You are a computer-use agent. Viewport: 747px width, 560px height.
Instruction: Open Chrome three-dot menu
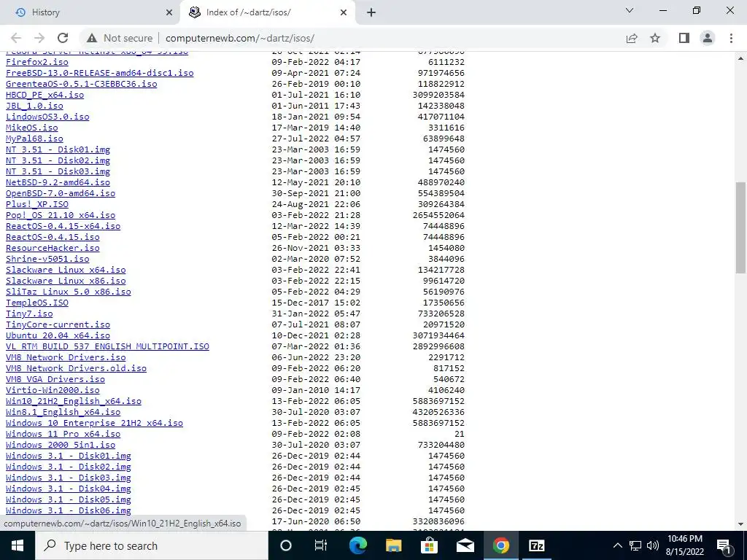point(731,38)
